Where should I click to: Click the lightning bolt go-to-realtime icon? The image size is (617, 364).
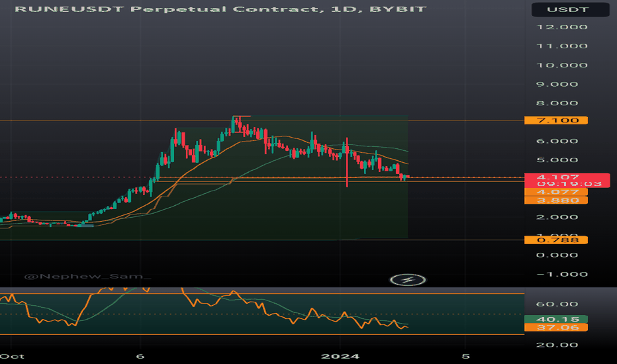pos(408,280)
